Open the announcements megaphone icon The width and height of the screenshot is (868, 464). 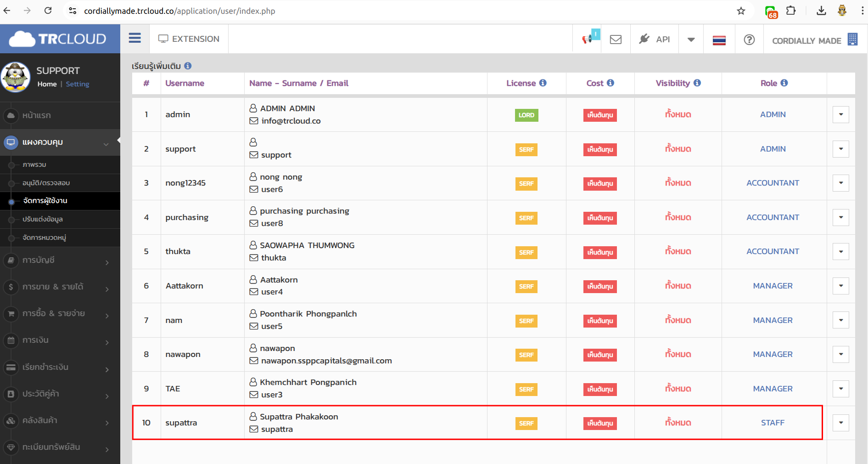pos(588,39)
